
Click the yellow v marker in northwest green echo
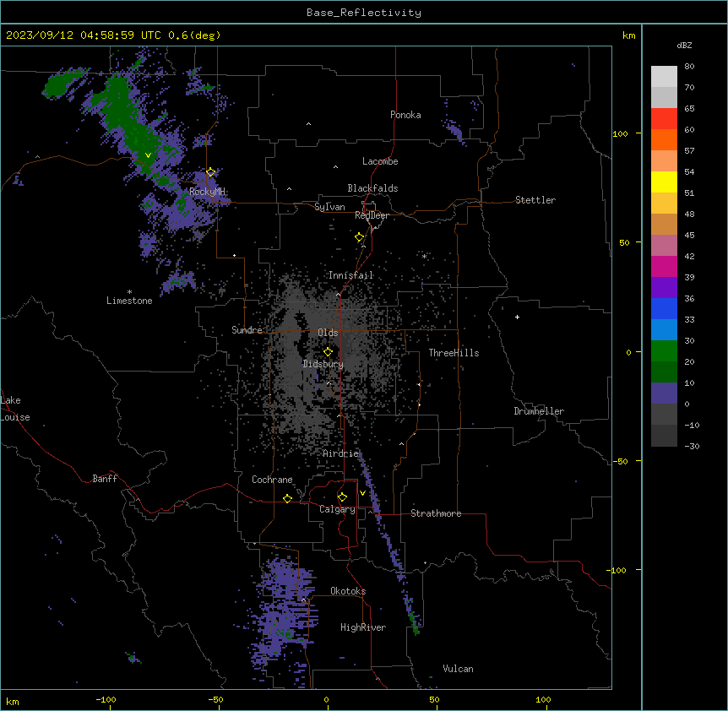[x=148, y=155]
